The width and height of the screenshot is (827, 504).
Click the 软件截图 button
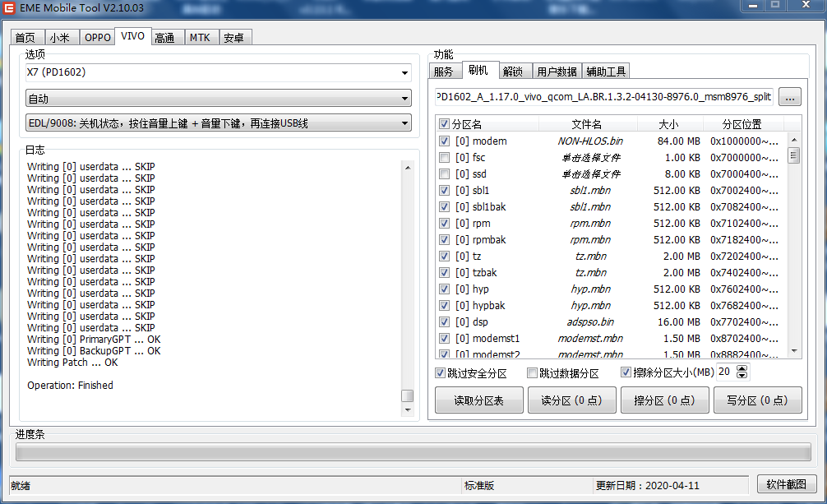tap(787, 484)
